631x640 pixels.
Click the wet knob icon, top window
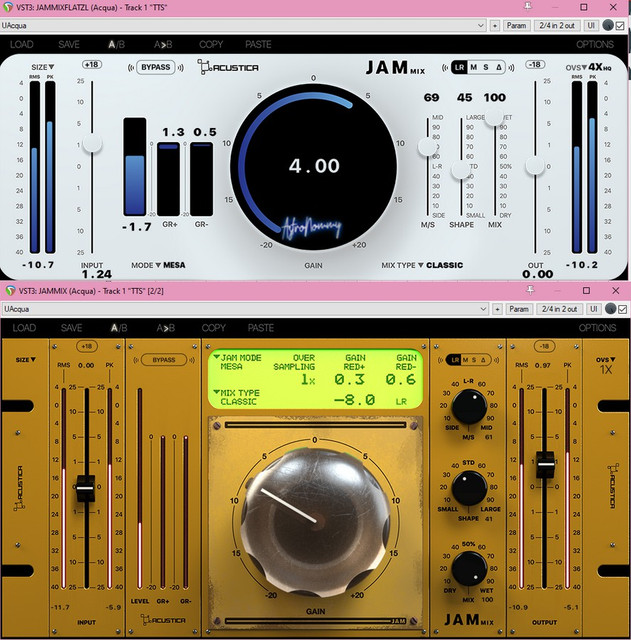point(608,25)
